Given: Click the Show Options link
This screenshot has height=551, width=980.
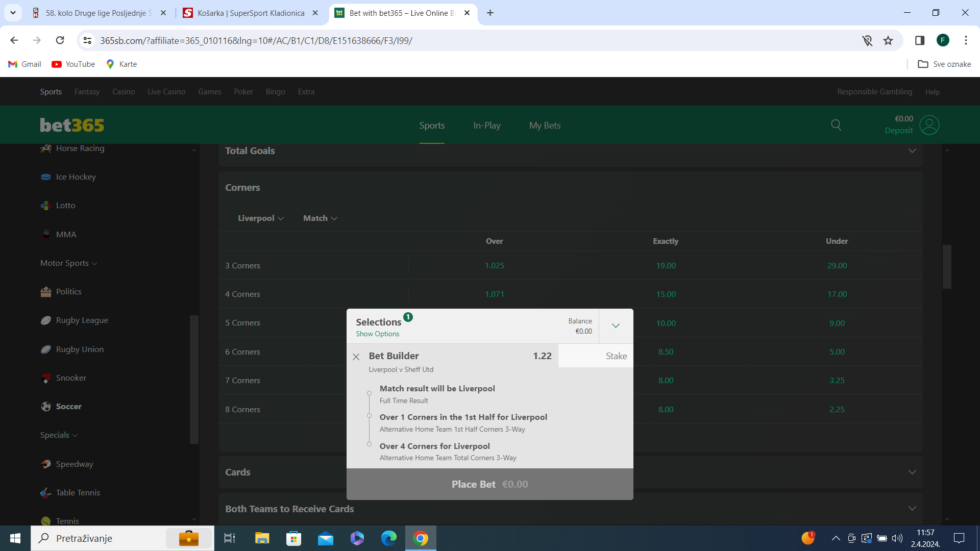Looking at the screenshot, I should 377,334.
